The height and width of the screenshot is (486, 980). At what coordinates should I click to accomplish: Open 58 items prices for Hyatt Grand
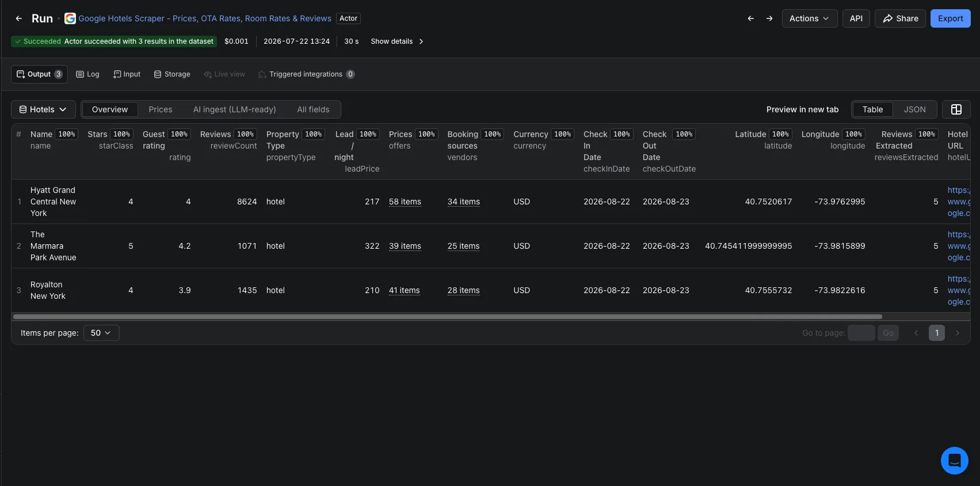click(405, 202)
